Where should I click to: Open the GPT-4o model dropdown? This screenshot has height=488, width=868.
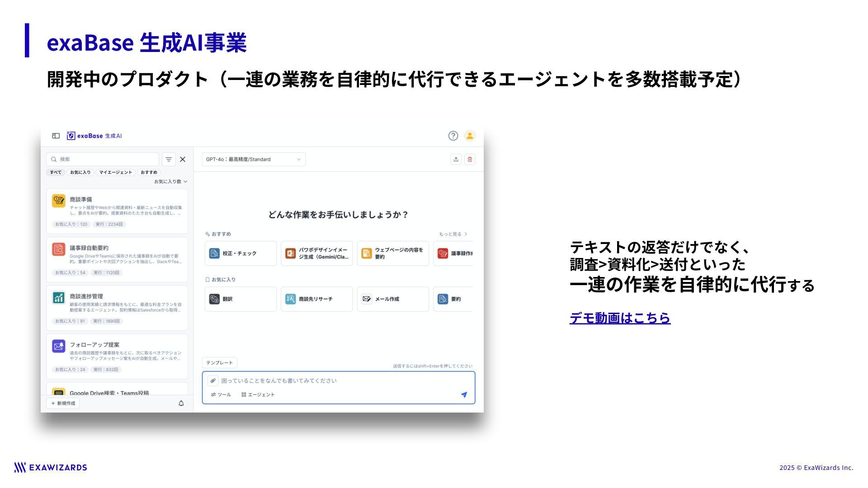254,159
